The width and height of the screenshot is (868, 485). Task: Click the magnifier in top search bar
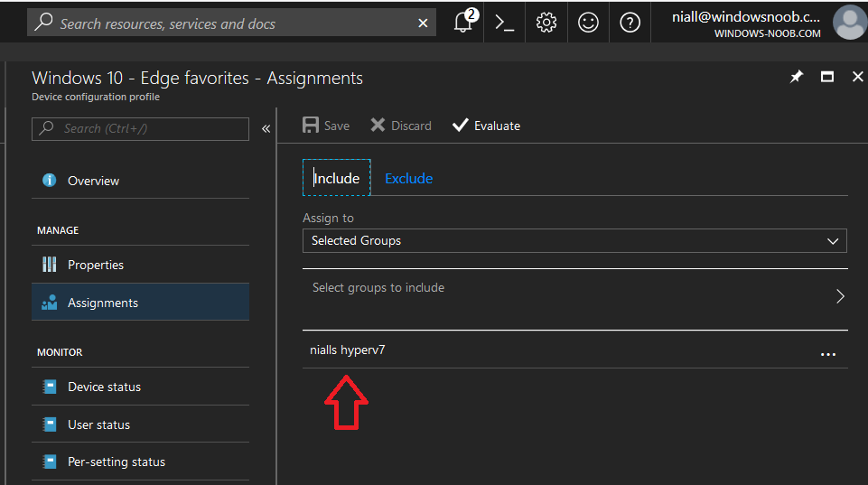(43, 23)
